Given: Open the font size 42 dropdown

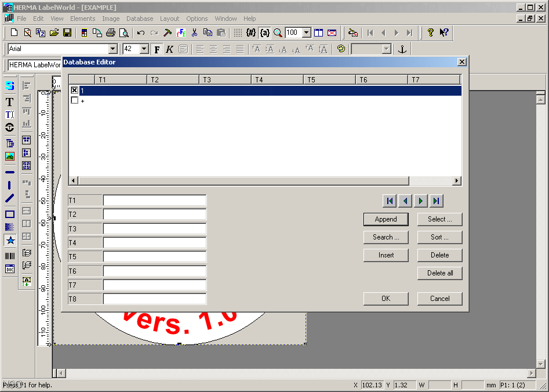Looking at the screenshot, I should 144,49.
